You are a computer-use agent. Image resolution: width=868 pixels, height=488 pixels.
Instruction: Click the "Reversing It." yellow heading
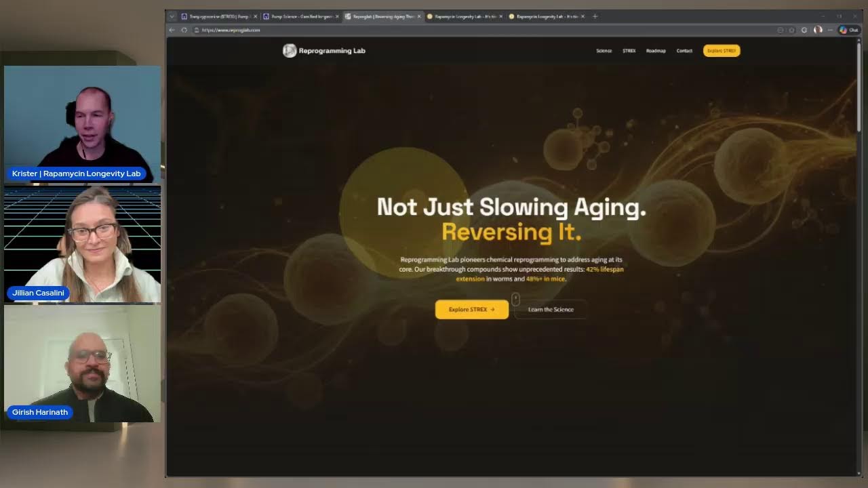511,232
